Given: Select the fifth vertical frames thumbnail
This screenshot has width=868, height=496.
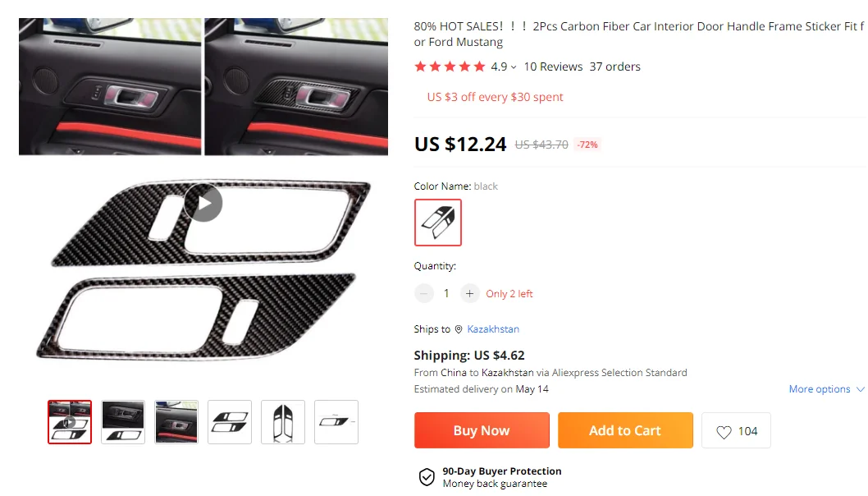Looking at the screenshot, I should coord(283,422).
